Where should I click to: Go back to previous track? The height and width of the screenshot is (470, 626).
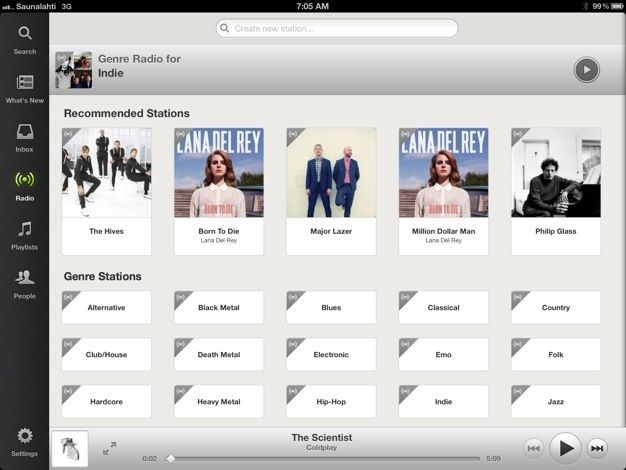click(534, 448)
